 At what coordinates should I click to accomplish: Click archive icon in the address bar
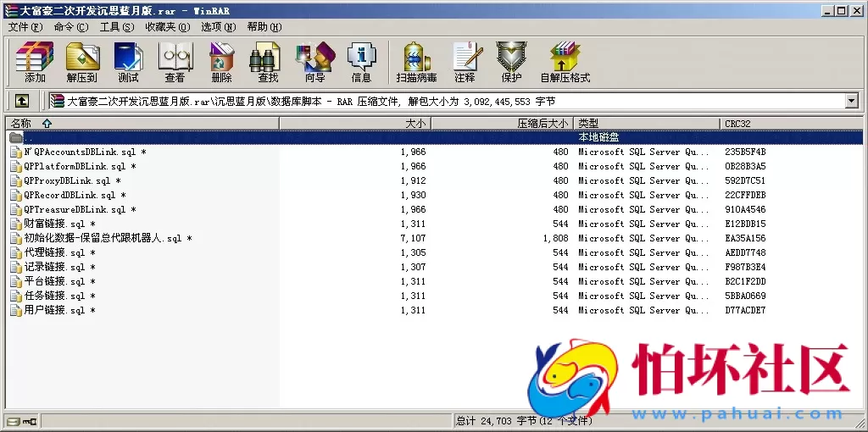(x=57, y=101)
